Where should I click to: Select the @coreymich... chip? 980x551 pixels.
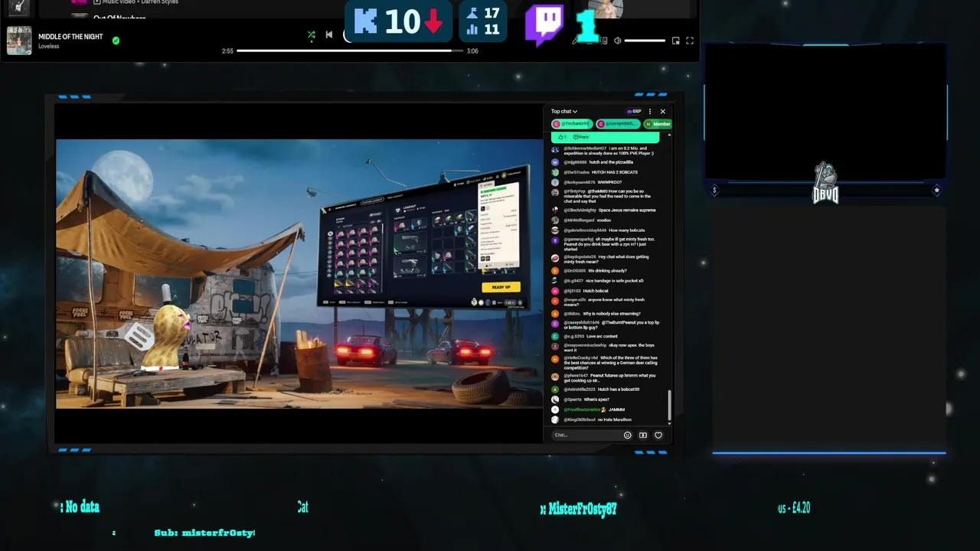[x=617, y=124]
